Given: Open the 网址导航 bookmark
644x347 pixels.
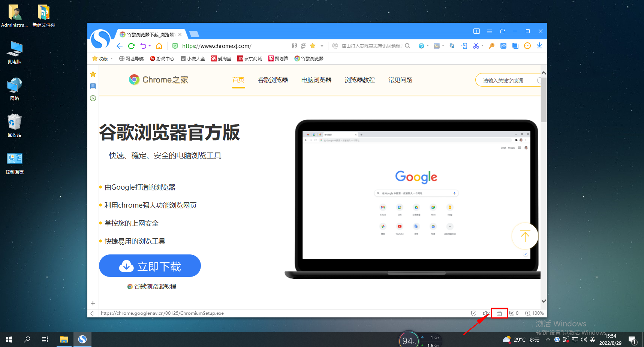Looking at the screenshot, I should pos(131,58).
